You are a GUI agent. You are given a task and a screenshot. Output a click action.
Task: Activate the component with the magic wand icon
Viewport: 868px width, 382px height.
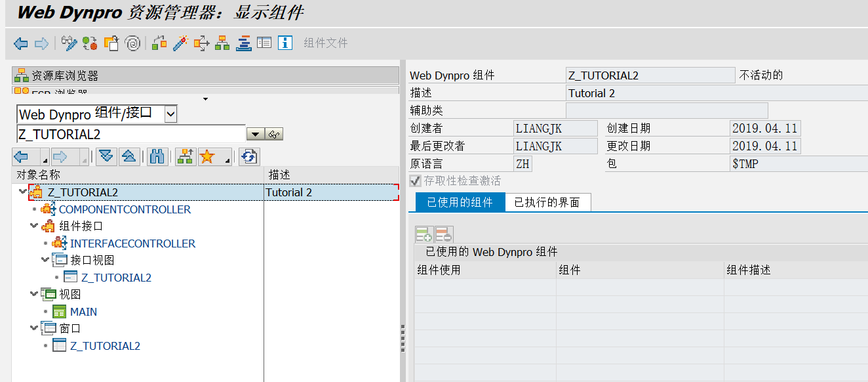click(x=180, y=43)
